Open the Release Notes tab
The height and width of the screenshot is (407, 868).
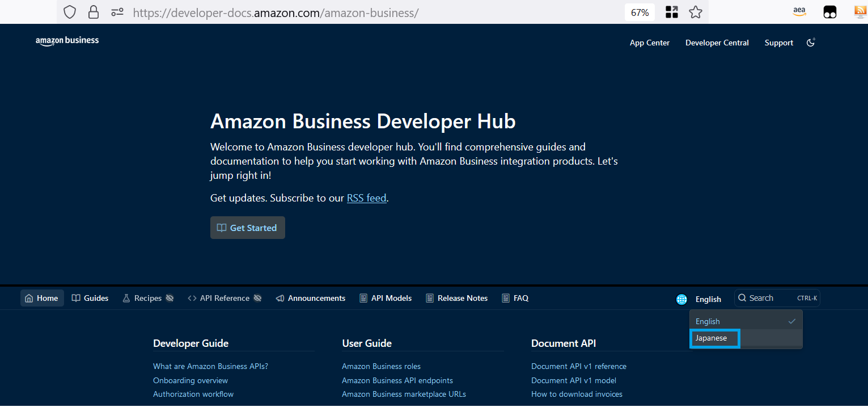coord(457,298)
